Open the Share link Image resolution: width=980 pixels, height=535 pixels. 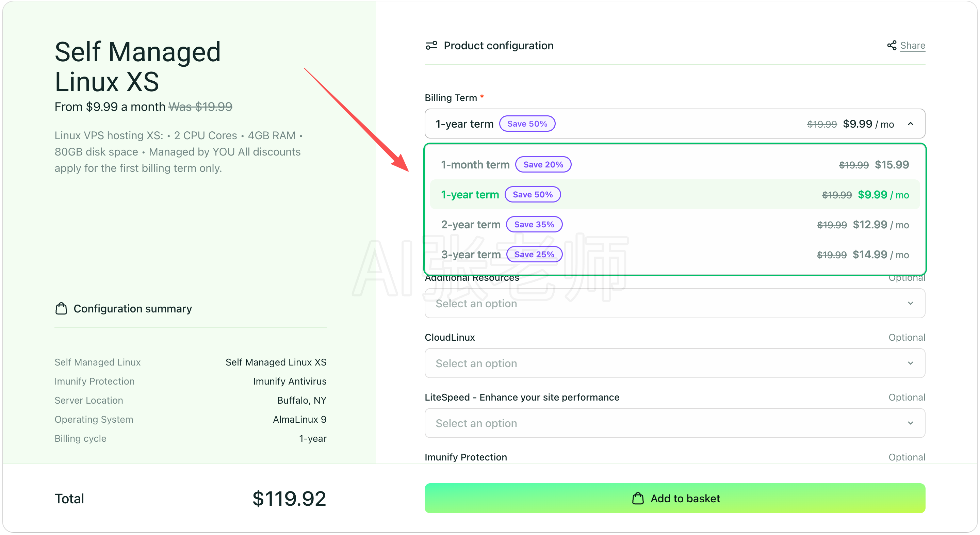[912, 46]
